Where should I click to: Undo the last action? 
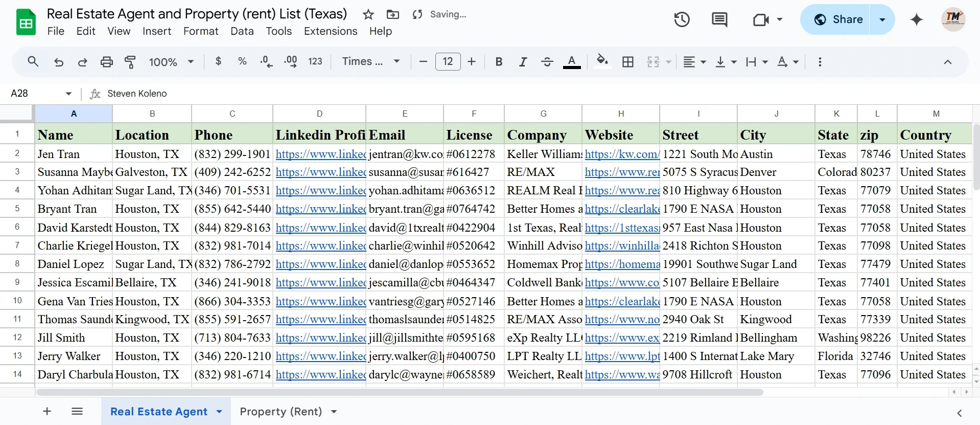pyautogui.click(x=59, y=62)
